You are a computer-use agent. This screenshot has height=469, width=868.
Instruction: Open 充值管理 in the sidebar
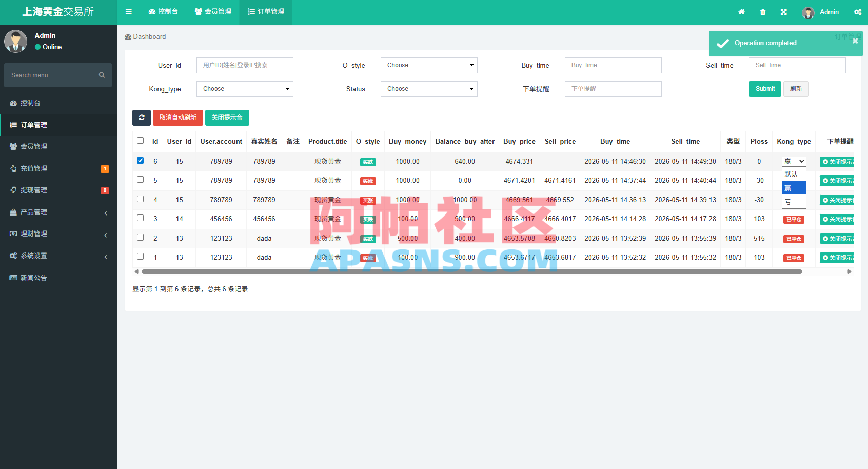tap(58, 168)
